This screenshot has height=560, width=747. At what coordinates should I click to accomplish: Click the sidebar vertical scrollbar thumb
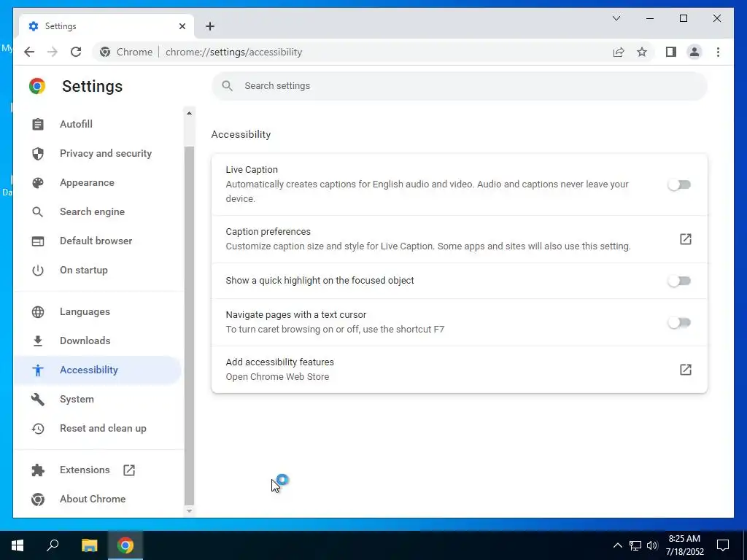pos(189,324)
